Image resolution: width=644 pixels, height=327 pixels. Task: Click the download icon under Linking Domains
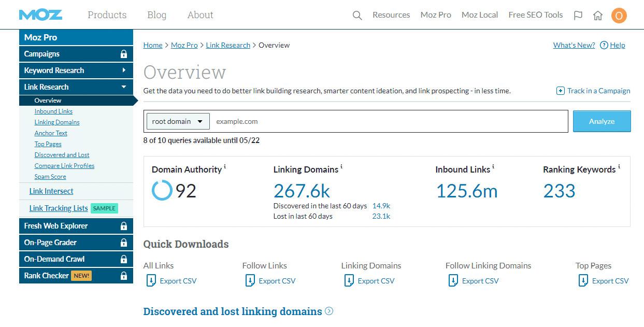pyautogui.click(x=348, y=280)
